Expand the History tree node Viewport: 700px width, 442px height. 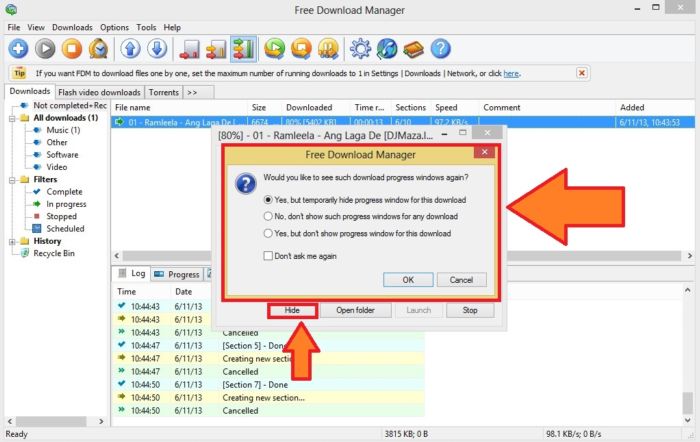[x=12, y=242]
